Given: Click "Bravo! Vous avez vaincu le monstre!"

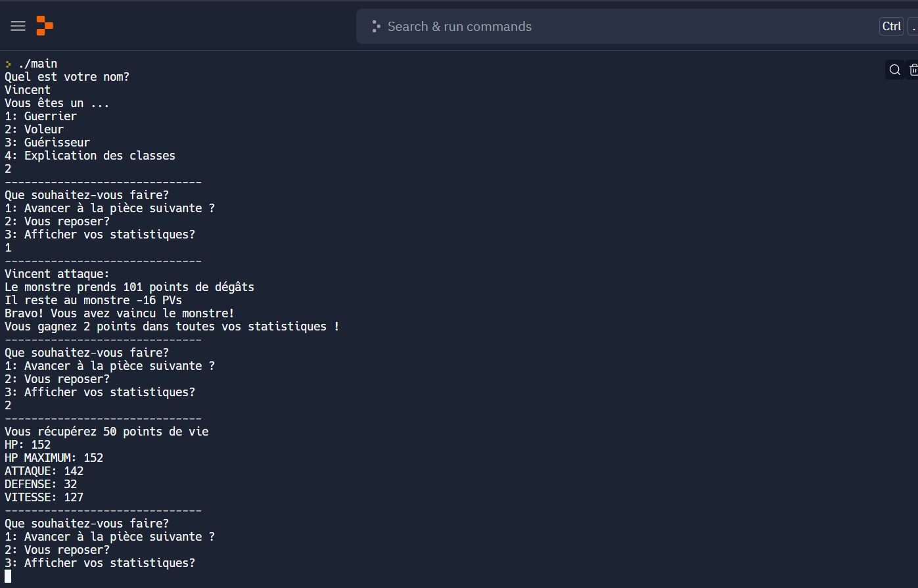Looking at the screenshot, I should click(120, 313).
